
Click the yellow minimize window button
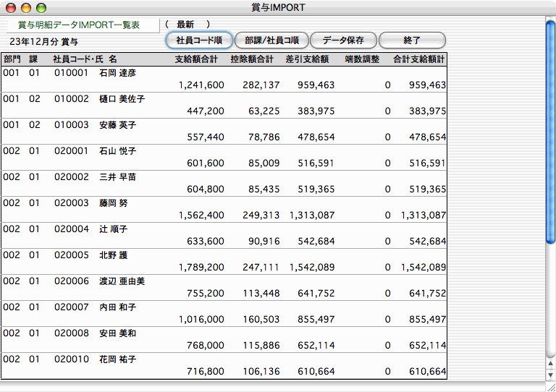pyautogui.click(x=25, y=7)
